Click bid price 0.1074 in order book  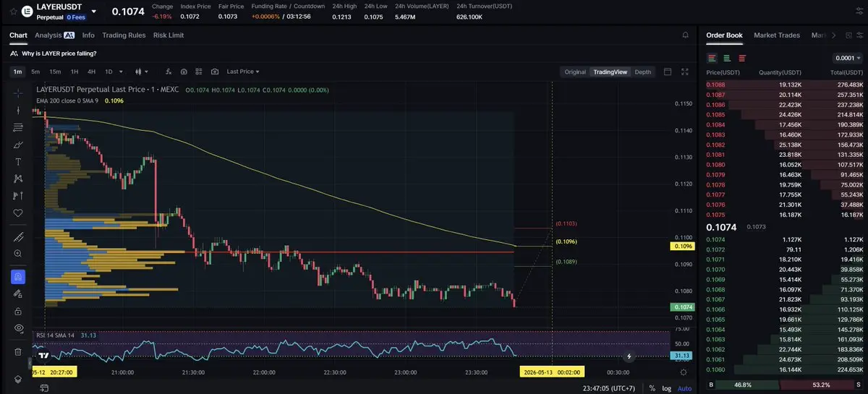tap(715, 239)
